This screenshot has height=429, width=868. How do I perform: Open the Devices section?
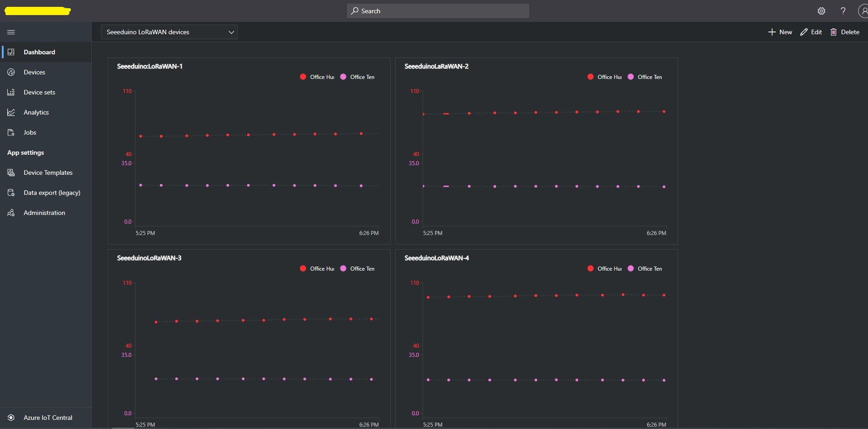34,72
